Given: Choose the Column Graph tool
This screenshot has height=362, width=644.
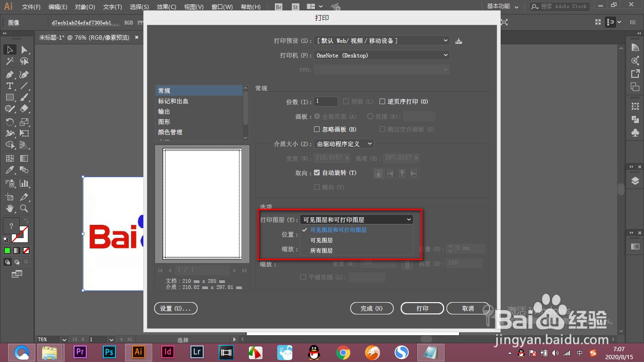Looking at the screenshot, I should tap(25, 183).
